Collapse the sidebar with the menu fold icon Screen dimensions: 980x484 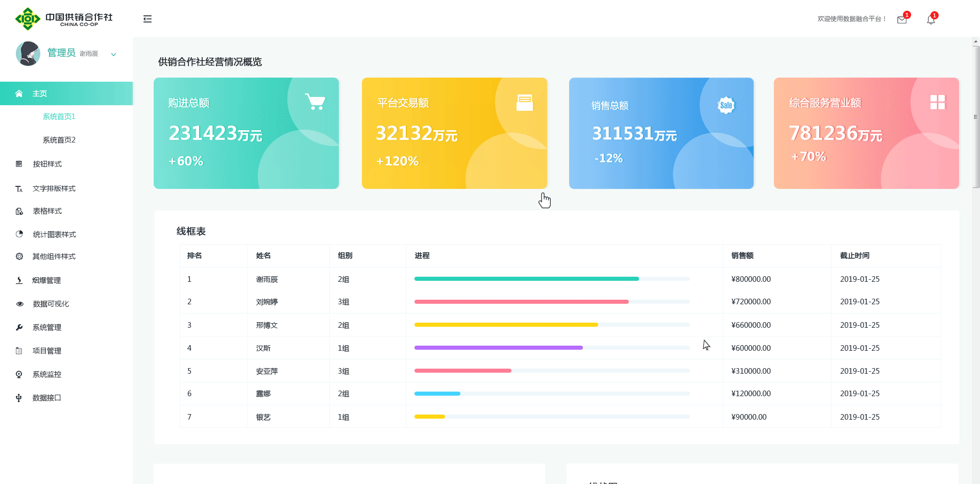(x=148, y=19)
